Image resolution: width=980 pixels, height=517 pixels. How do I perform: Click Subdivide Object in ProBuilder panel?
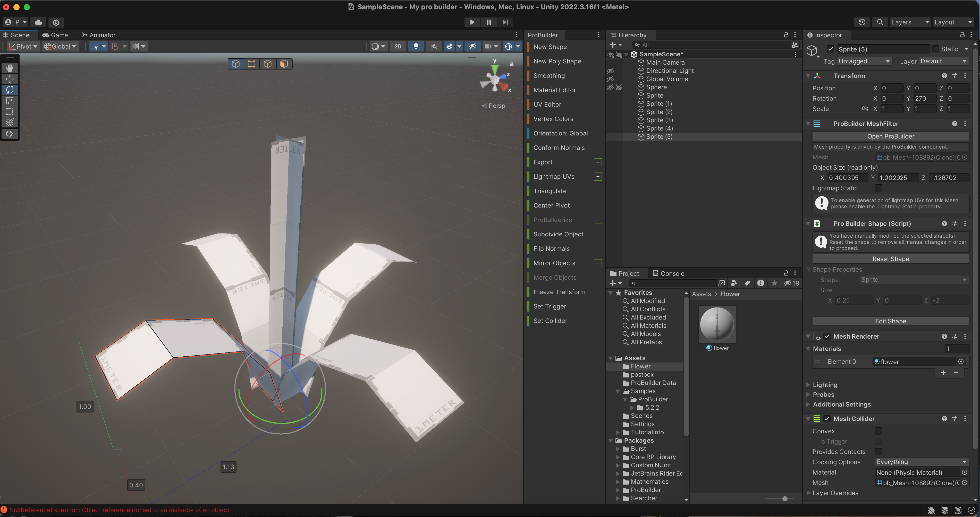[x=558, y=234]
